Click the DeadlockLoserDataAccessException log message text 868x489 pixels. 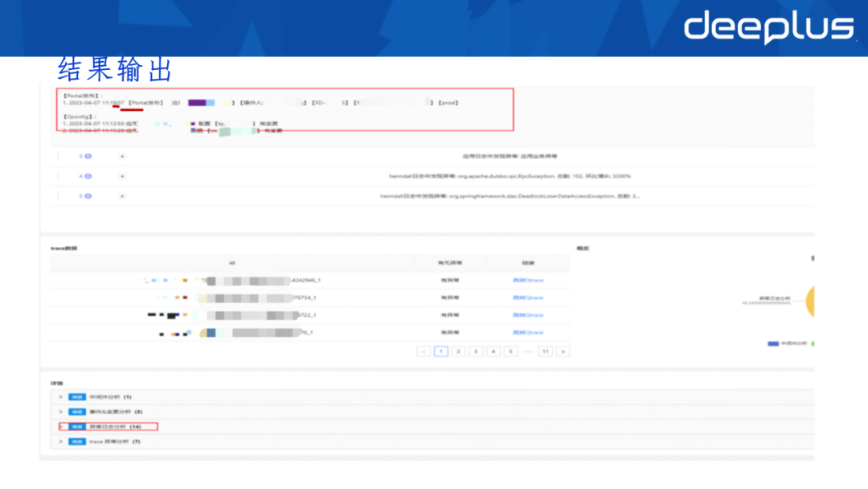pyautogui.click(x=510, y=196)
